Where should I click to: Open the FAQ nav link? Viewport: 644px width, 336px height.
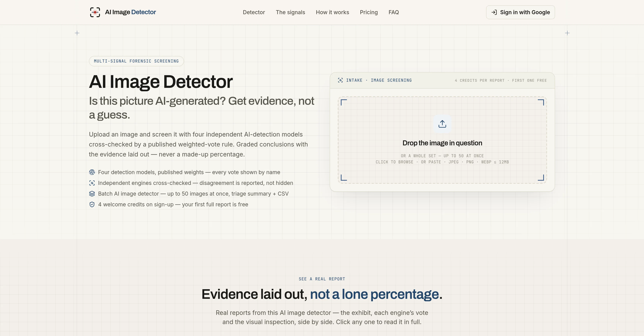point(393,12)
